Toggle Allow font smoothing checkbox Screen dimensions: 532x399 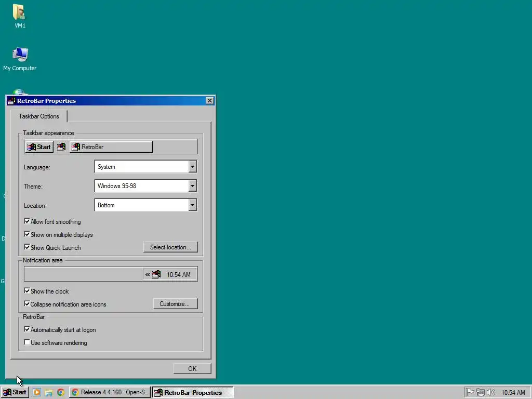27,221
